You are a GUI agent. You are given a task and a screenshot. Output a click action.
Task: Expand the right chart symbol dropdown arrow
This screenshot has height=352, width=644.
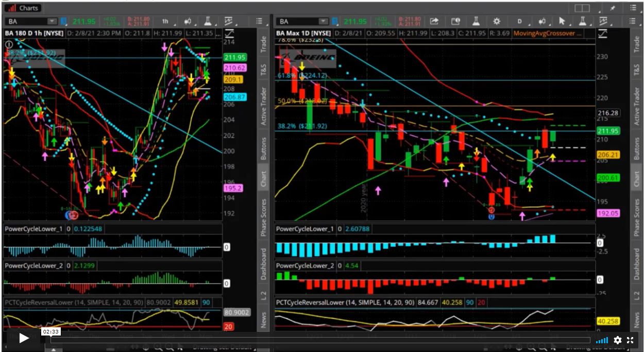click(323, 21)
